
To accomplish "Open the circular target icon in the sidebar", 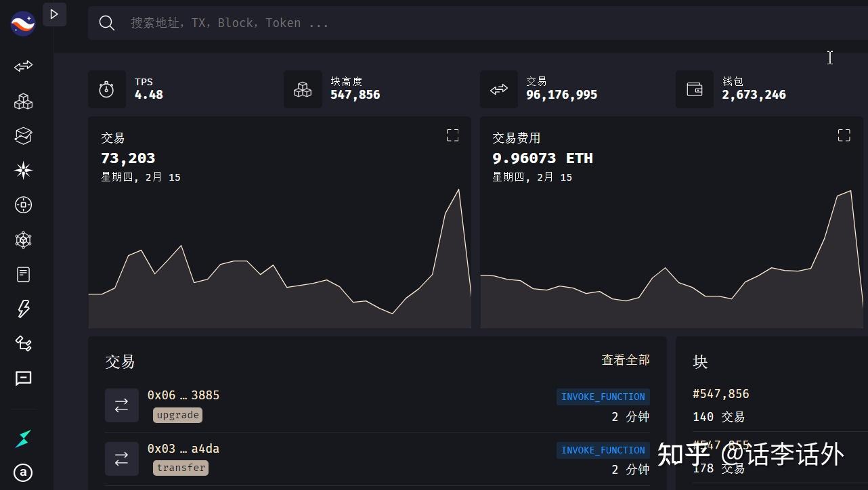I will (x=24, y=205).
